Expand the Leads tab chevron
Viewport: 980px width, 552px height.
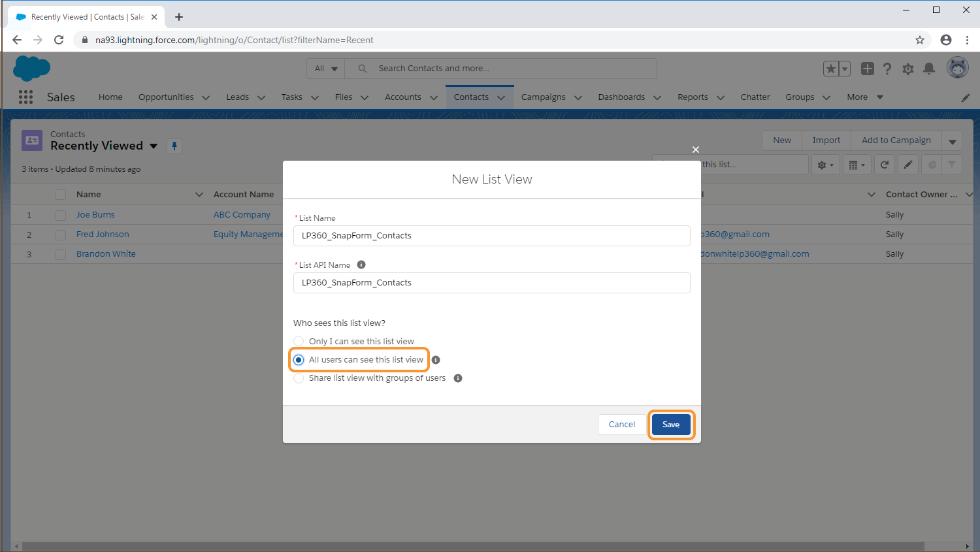[x=261, y=98]
